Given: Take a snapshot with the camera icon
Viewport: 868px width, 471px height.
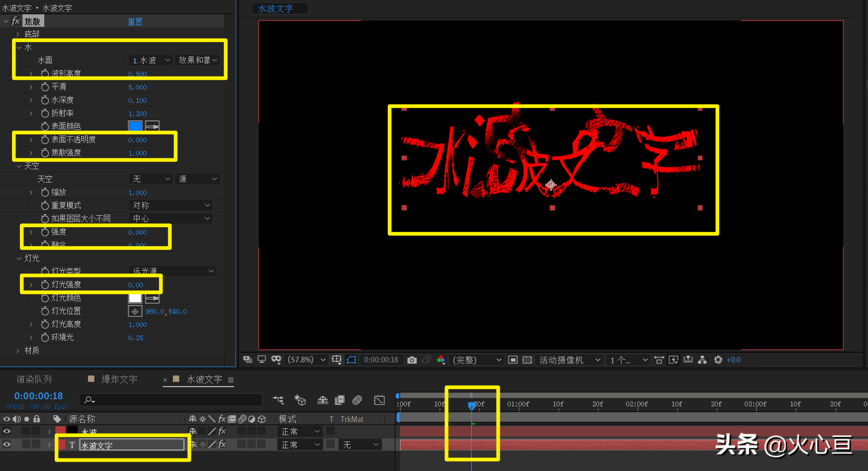Looking at the screenshot, I should tap(412, 360).
